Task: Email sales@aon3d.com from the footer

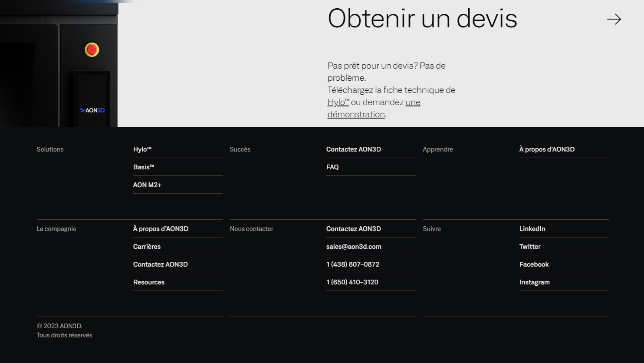Action: [x=354, y=247]
